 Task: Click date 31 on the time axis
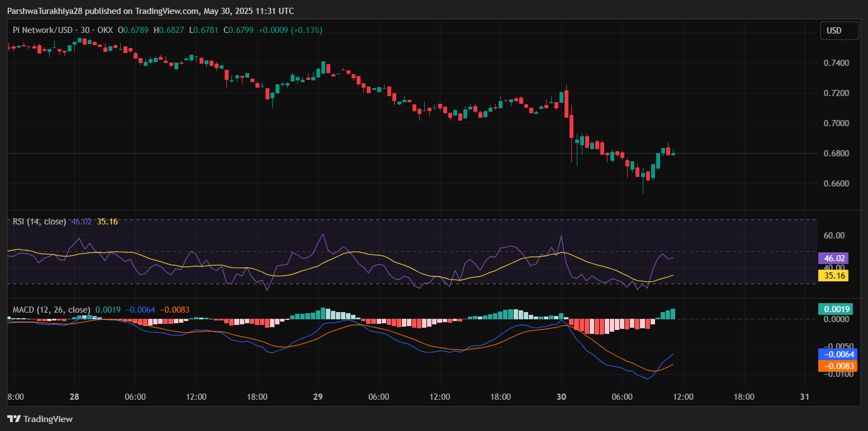point(805,397)
